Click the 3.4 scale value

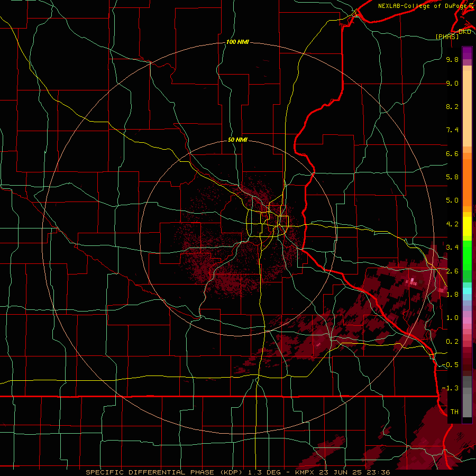tap(452, 248)
